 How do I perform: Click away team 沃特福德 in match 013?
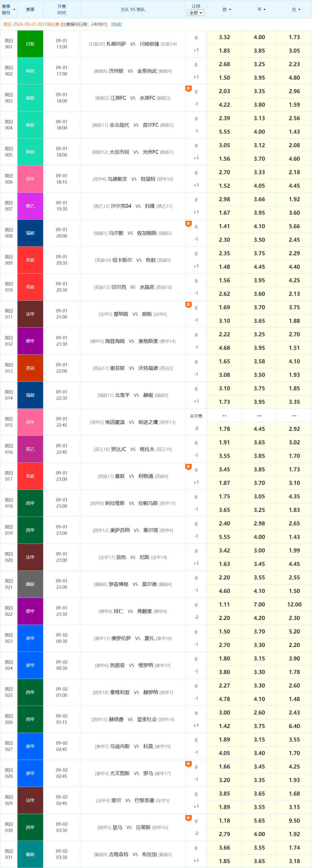148,368
